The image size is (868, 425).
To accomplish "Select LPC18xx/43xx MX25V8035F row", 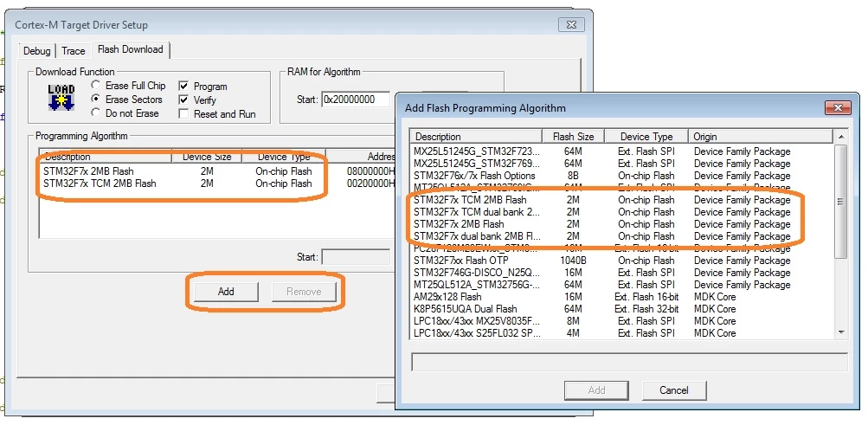I will coord(621,321).
